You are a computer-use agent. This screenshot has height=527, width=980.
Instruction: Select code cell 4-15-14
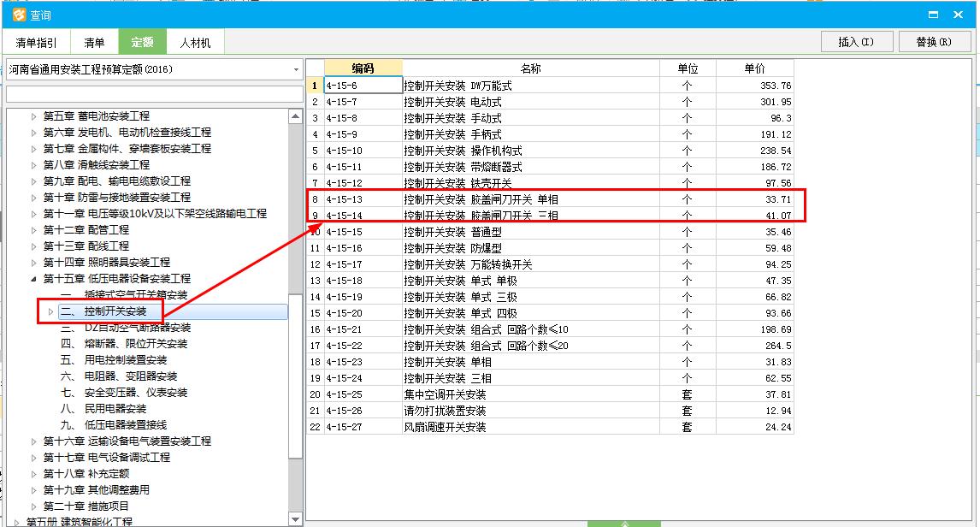[363, 216]
